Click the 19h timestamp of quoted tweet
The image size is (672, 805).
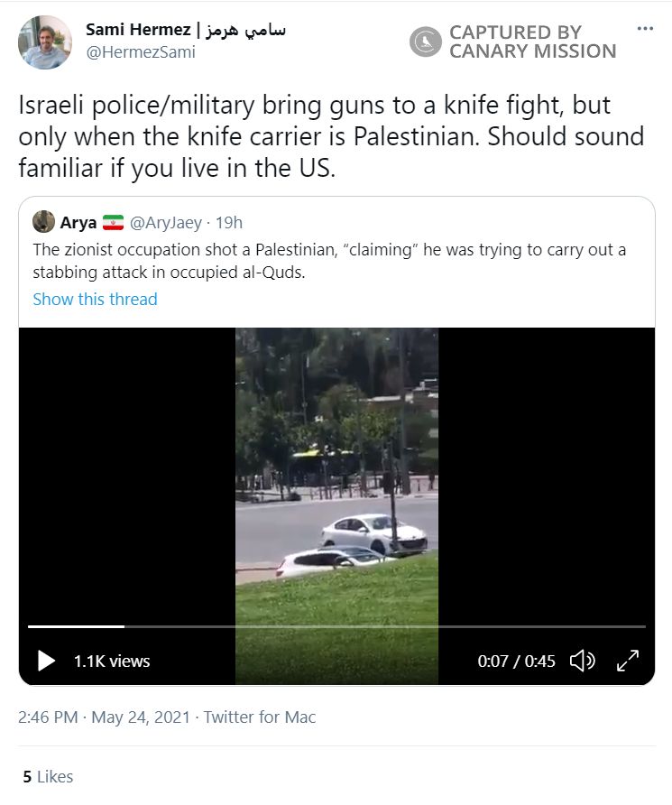[227, 223]
